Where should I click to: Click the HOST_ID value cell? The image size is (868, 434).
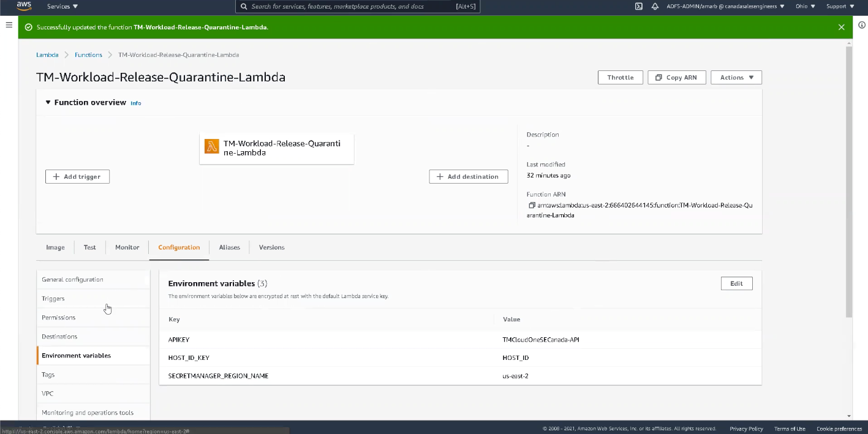(x=515, y=357)
